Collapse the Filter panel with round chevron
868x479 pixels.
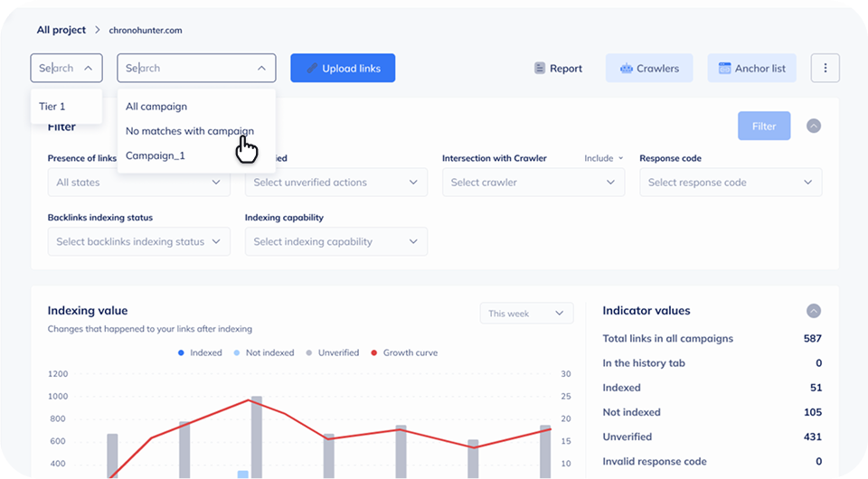tap(813, 127)
